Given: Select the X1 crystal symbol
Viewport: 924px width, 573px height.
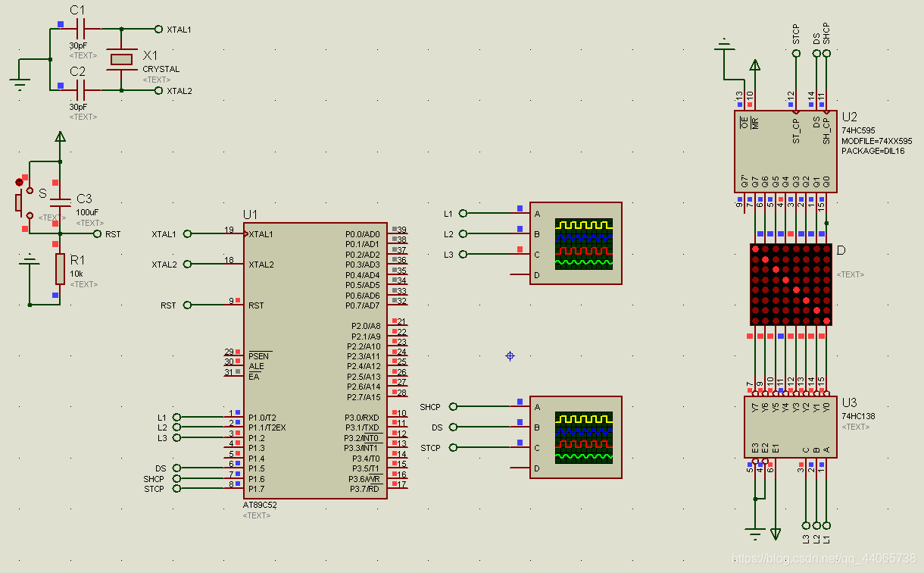Looking at the screenshot, I should click(x=121, y=59).
